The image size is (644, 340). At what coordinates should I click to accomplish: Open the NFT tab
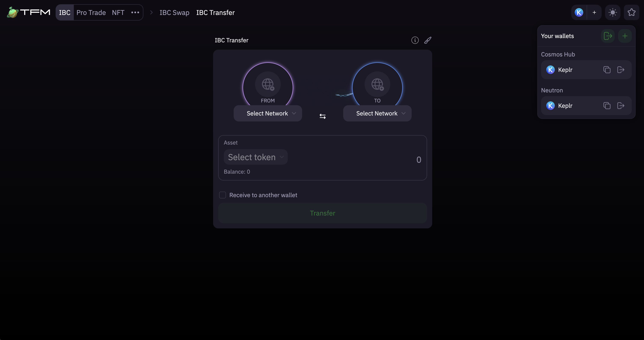point(118,12)
